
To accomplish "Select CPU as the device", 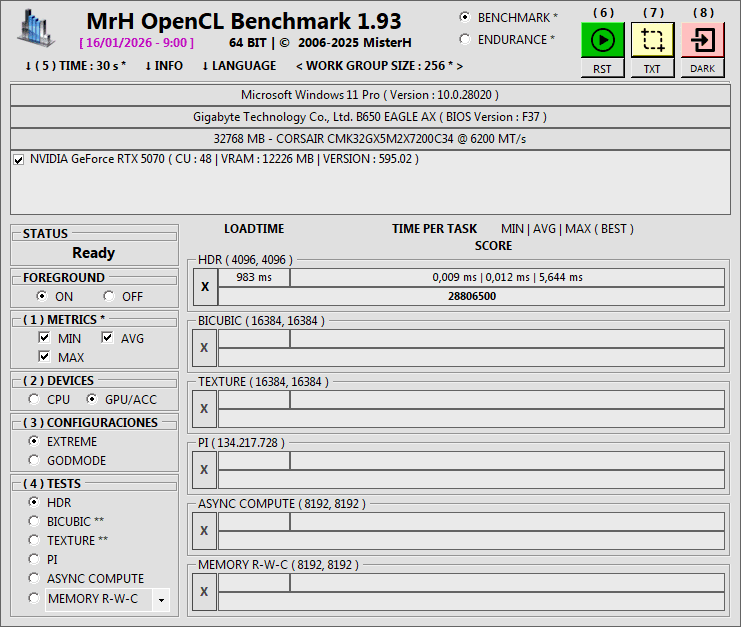I will [x=34, y=399].
